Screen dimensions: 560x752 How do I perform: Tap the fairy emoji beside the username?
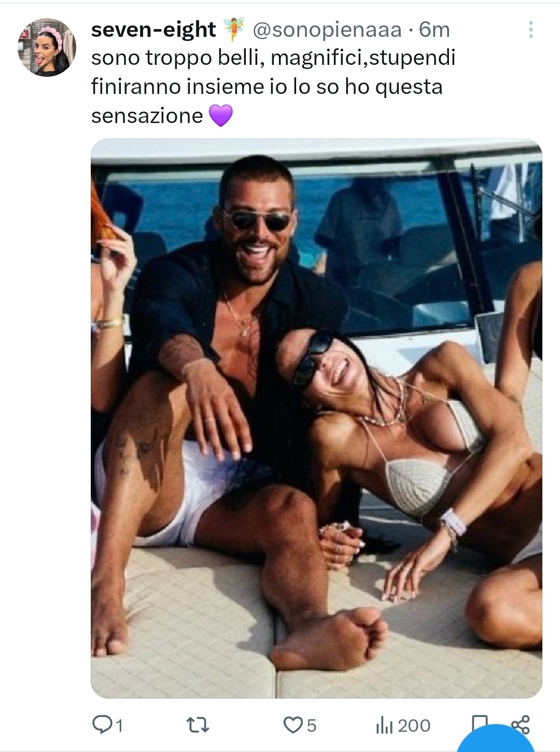tap(233, 30)
